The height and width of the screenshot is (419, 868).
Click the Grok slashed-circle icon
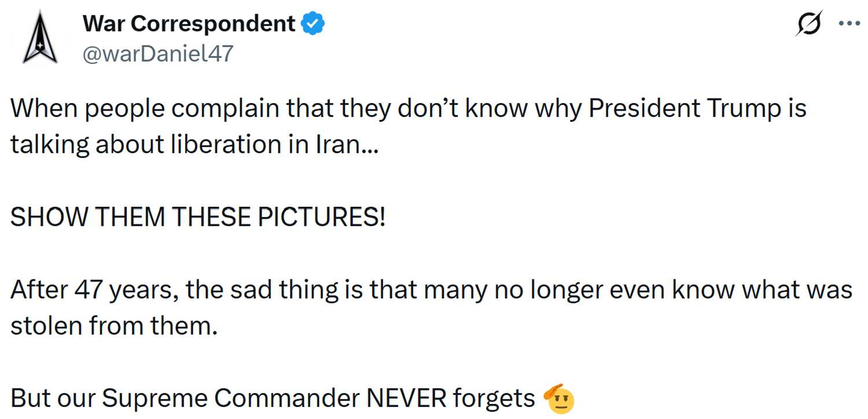(x=810, y=24)
